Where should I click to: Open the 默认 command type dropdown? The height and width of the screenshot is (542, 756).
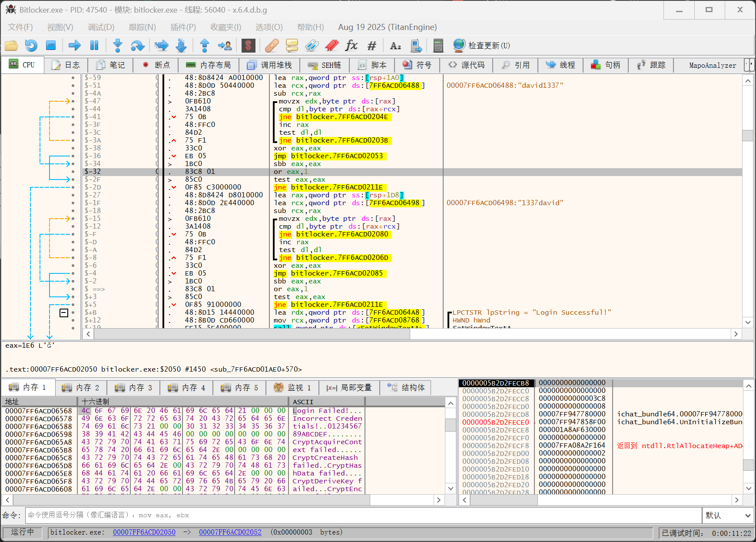(x=728, y=515)
